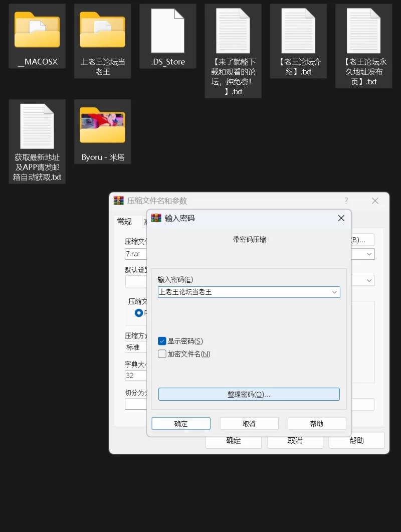Close the 输入密码 dialog

(x=341, y=218)
